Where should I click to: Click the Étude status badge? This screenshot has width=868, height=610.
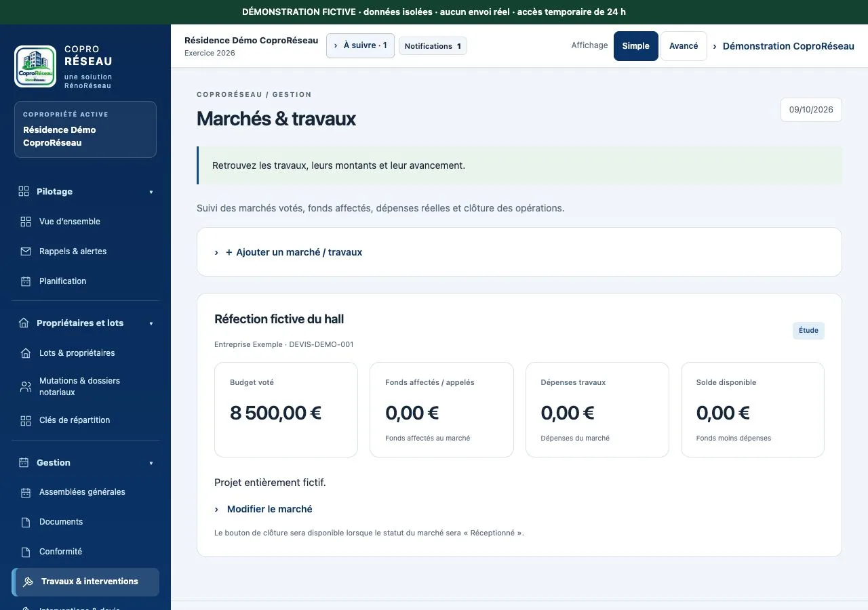click(x=808, y=331)
